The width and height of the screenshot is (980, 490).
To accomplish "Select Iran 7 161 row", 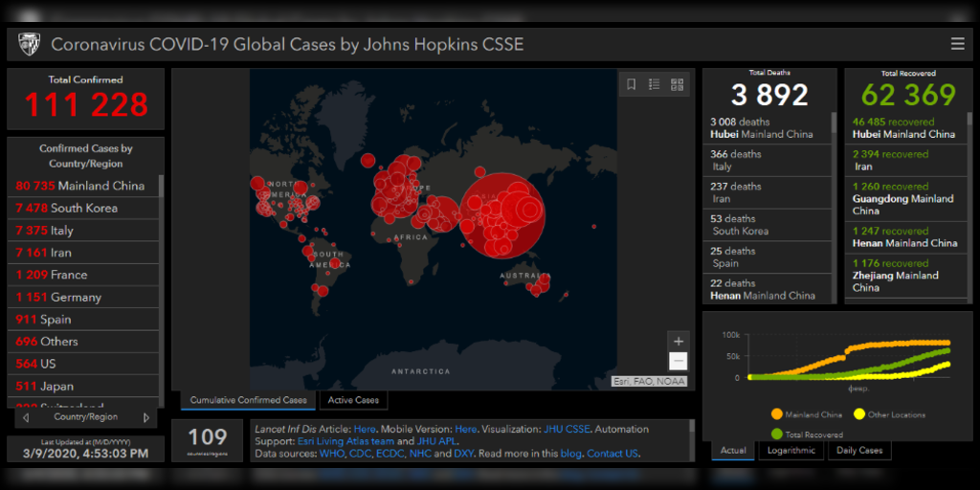I will coord(83,253).
